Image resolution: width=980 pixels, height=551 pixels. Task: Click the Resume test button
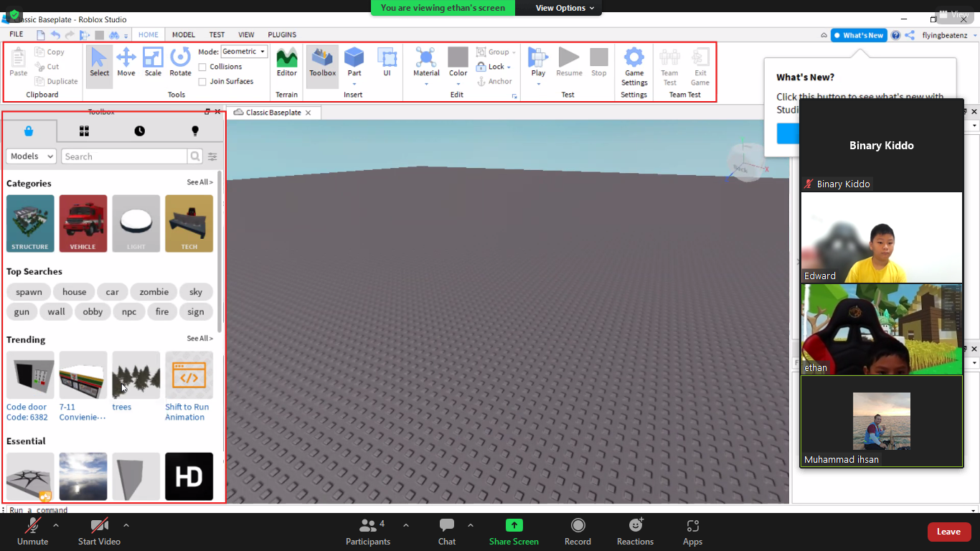(569, 62)
